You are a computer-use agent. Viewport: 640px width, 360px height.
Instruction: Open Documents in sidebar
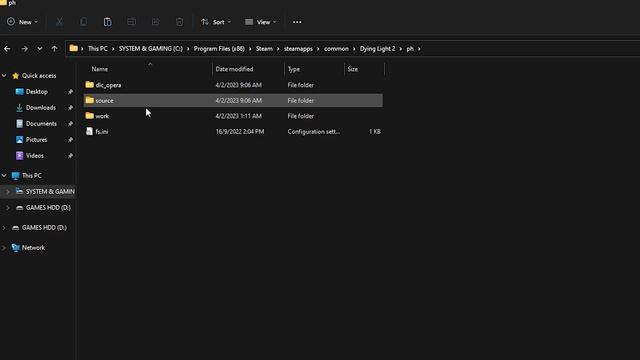pyautogui.click(x=41, y=124)
